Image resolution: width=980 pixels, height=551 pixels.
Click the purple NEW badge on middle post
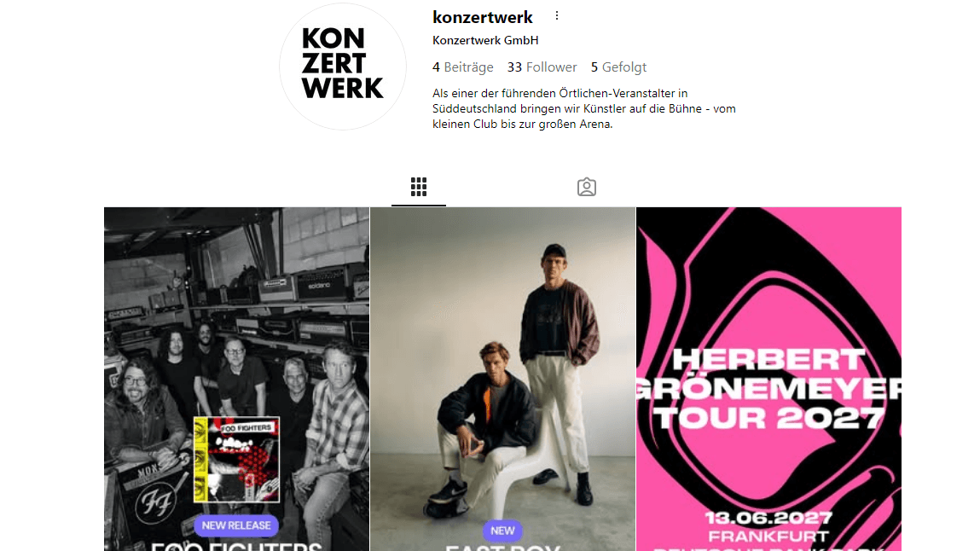(x=502, y=531)
